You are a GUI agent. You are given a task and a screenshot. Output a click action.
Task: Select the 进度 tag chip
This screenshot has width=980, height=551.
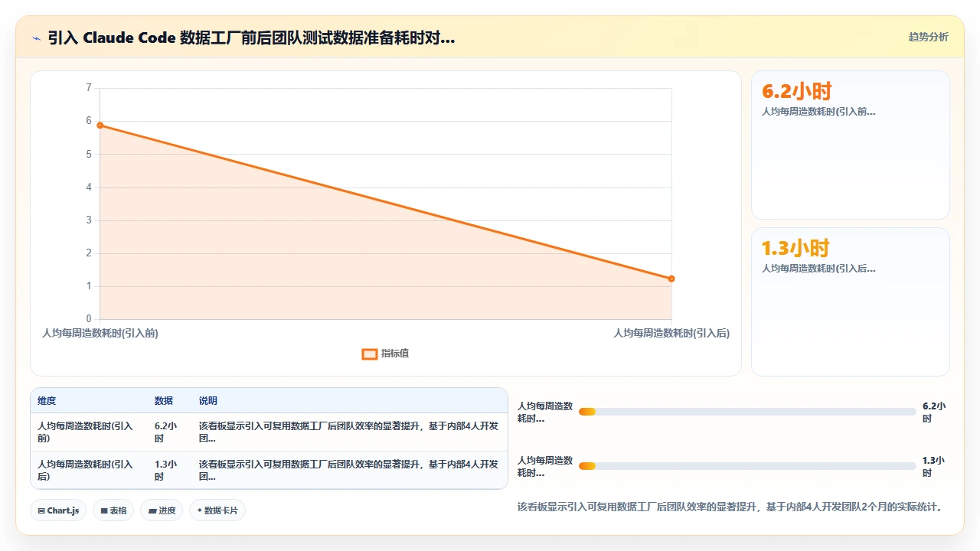tap(162, 510)
